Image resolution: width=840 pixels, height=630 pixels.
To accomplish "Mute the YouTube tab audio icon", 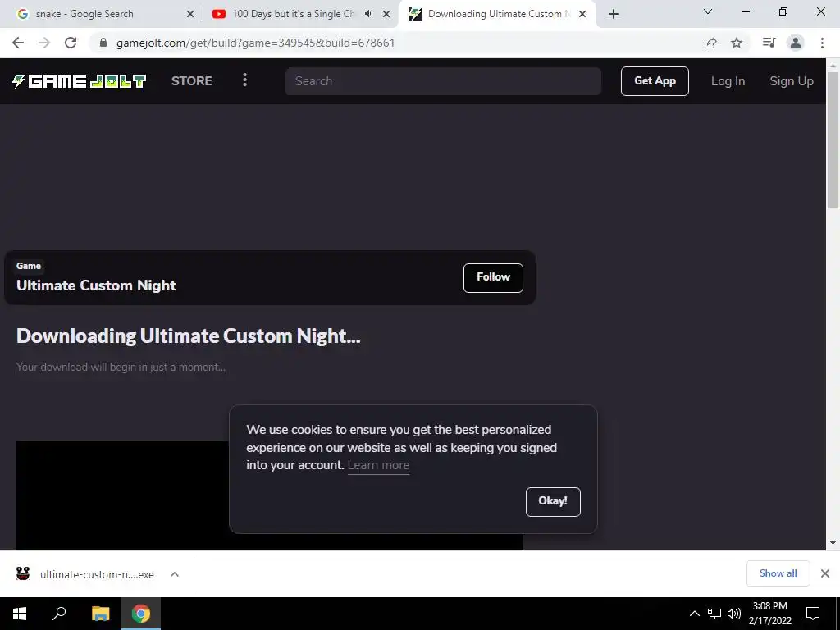I will [368, 14].
